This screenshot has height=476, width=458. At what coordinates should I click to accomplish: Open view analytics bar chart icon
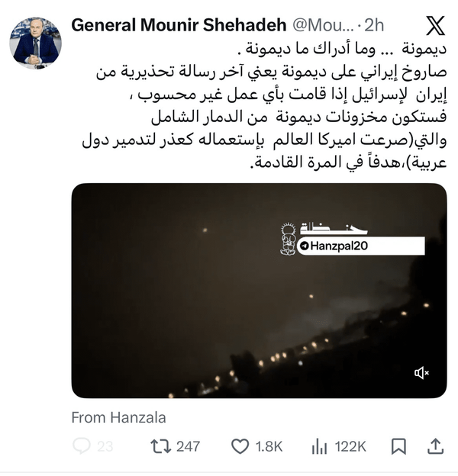click(x=320, y=445)
